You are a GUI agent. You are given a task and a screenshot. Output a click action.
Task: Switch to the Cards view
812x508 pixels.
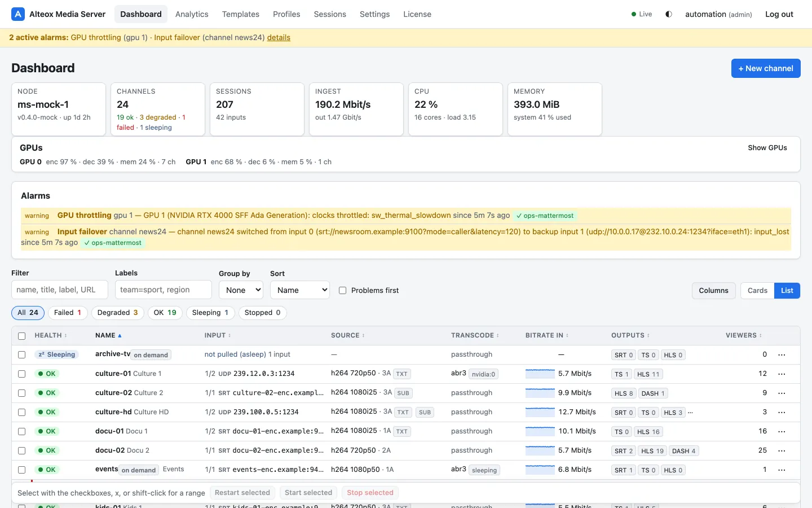coord(757,291)
